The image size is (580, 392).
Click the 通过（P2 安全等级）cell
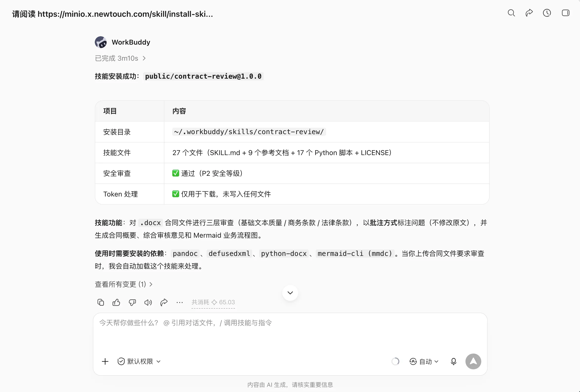tap(327, 173)
